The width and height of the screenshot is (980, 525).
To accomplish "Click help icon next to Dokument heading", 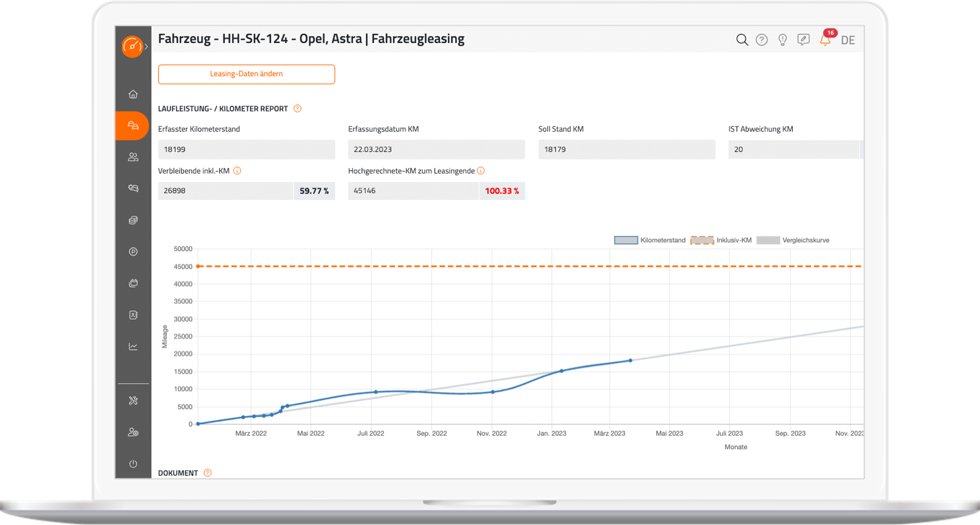I will (207, 473).
